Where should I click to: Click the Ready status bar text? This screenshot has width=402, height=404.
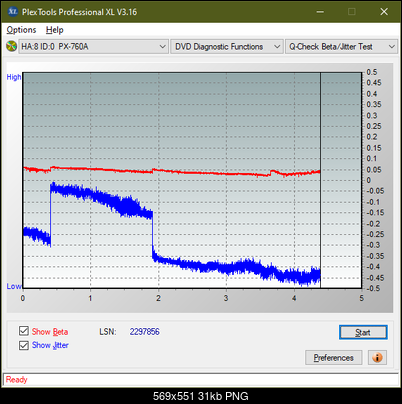tap(17, 379)
